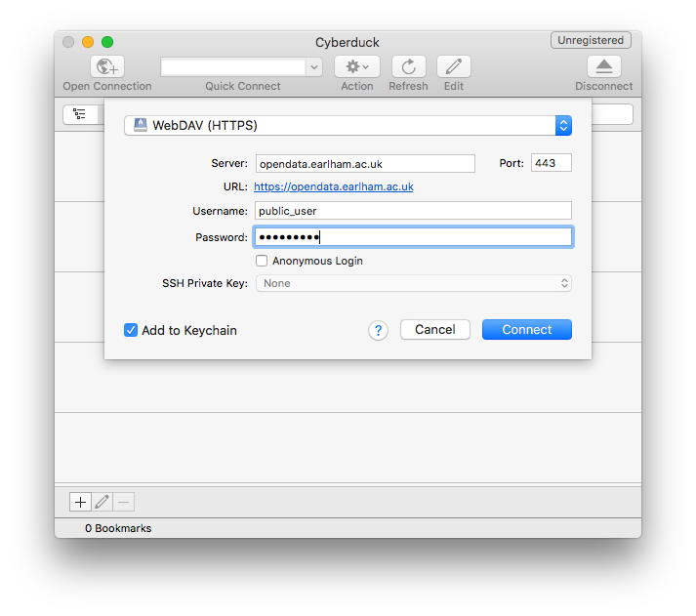Click the Port number field
The image size is (696, 616).
(x=551, y=163)
